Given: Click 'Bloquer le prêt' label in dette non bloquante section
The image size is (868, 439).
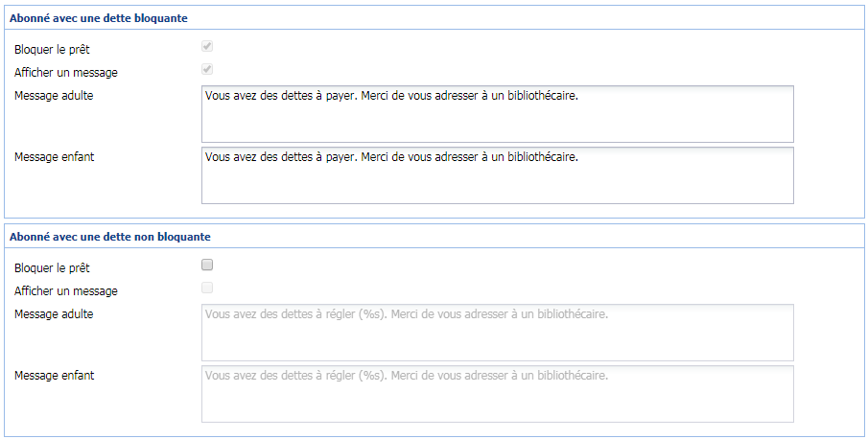Looking at the screenshot, I should click(x=52, y=267).
